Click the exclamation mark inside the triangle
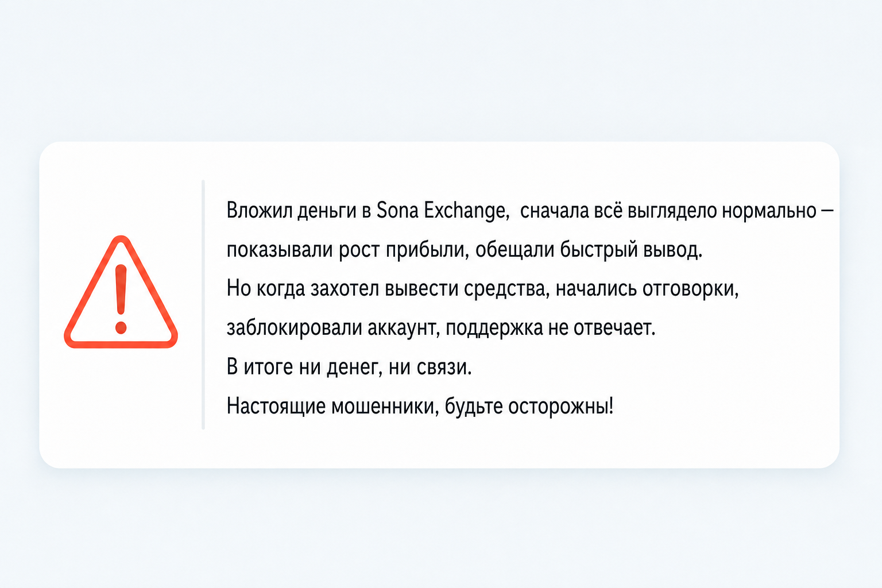Image resolution: width=882 pixels, height=588 pixels. (x=121, y=299)
